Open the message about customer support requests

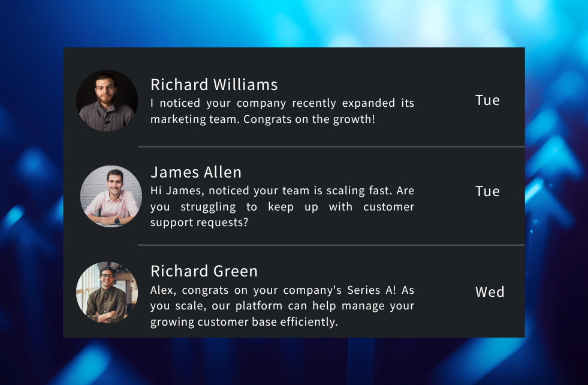(x=282, y=206)
